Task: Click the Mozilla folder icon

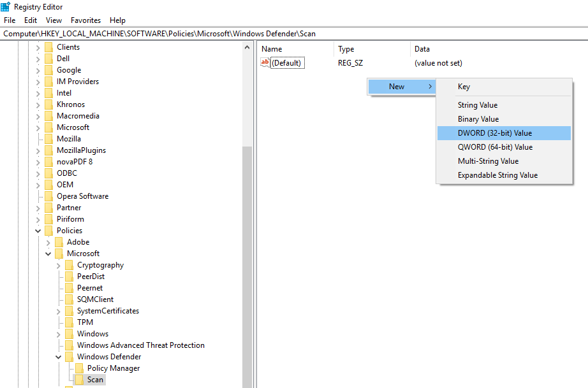Action: click(x=49, y=138)
